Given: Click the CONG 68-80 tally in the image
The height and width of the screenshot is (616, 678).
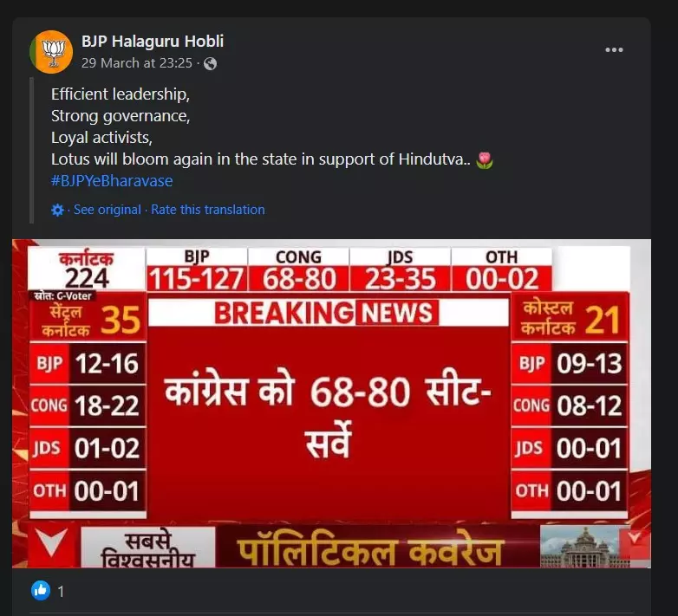Looking at the screenshot, I should pyautogui.click(x=298, y=270).
